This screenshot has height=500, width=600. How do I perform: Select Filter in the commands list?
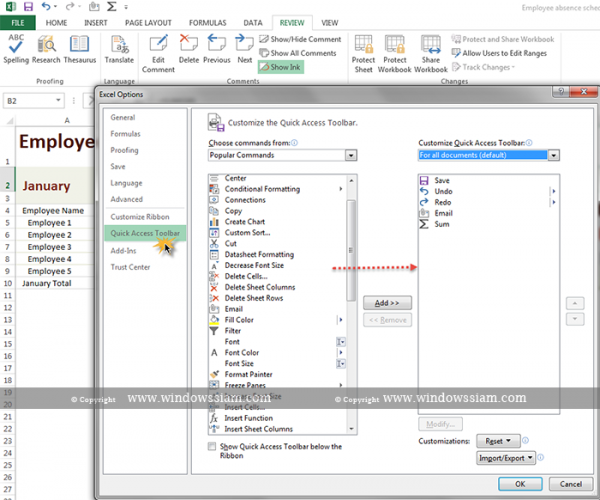[x=277, y=331]
